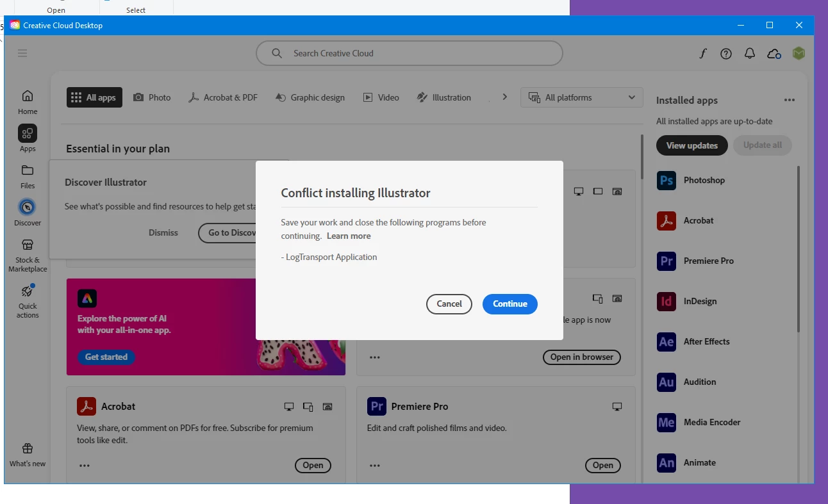Screen dimensions: 828x504
Task: Click the Search Creative Cloud field
Action: pos(410,53)
